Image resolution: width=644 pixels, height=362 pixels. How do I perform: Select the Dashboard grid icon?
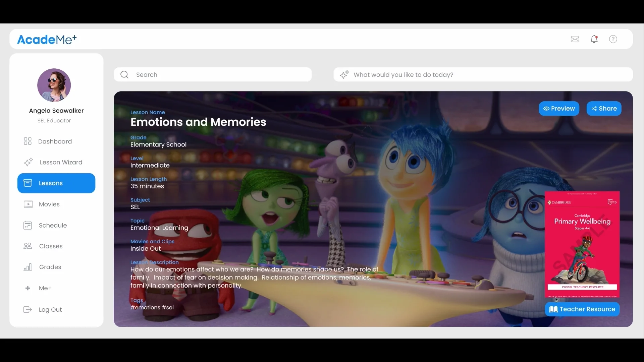coord(28,141)
